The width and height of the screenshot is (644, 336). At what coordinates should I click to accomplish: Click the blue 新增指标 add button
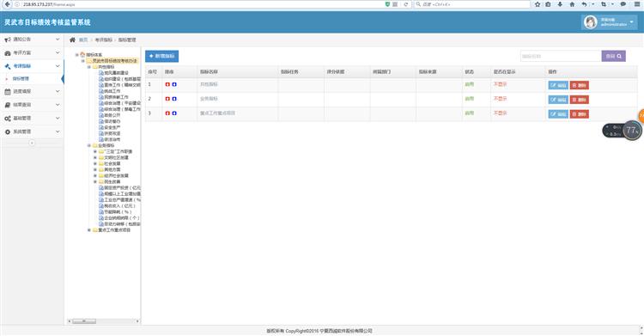tap(161, 56)
